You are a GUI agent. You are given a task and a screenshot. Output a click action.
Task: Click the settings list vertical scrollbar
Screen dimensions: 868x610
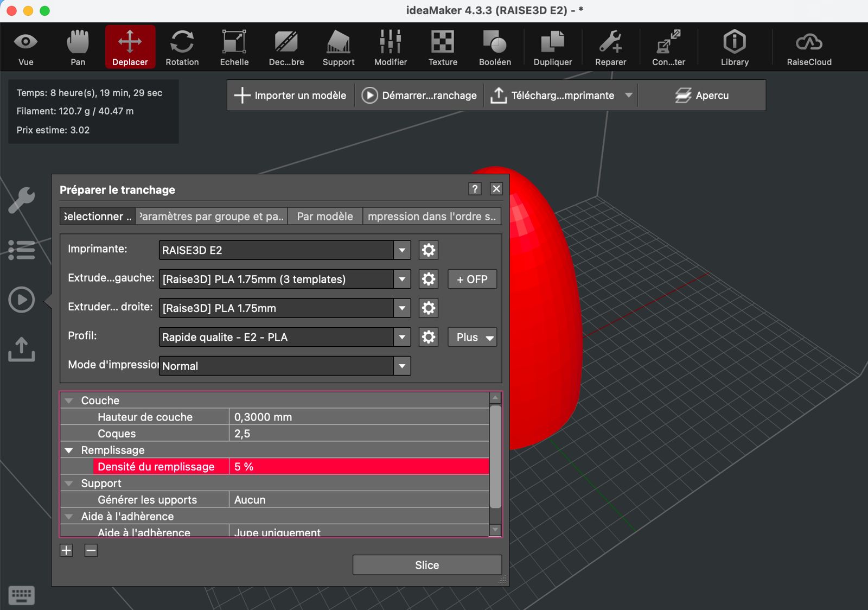[x=495, y=456]
